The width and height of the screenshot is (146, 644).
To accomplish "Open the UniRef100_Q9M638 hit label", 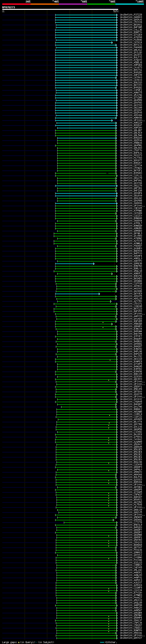I will pyautogui.click(x=131, y=263).
